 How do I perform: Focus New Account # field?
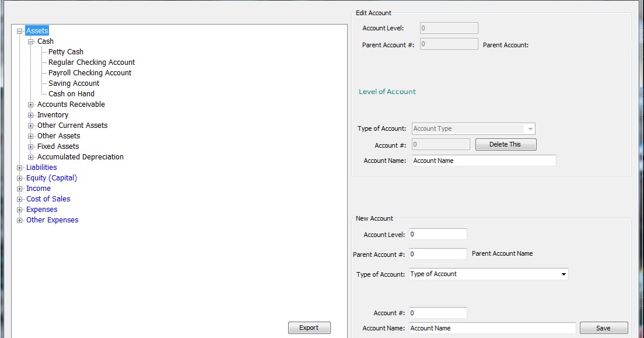[x=438, y=313]
